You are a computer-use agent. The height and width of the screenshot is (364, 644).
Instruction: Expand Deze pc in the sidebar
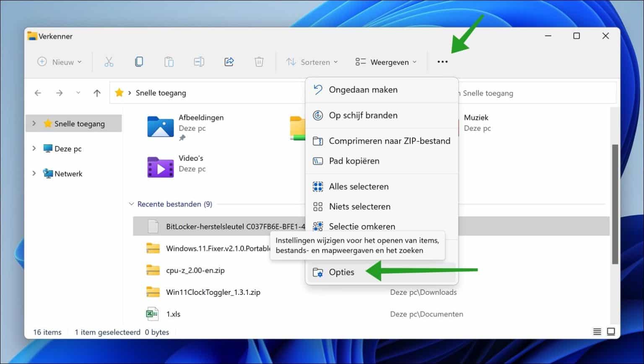[x=34, y=148]
